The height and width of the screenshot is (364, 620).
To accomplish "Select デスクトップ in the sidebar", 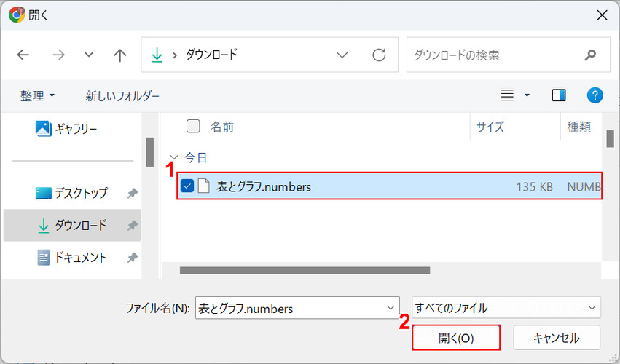I will (x=71, y=193).
